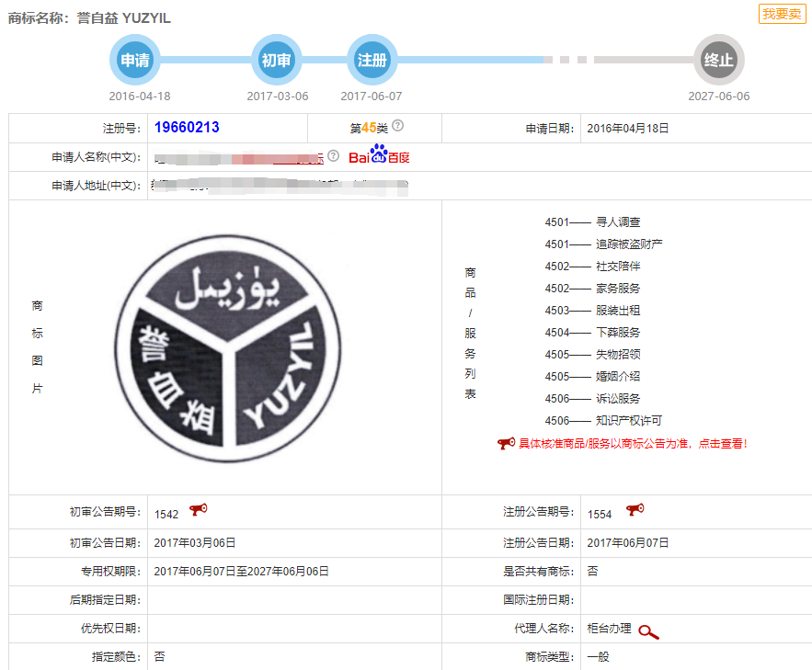
Task: Open the red 具体核准商品/服务 notice link
Action: 633,443
